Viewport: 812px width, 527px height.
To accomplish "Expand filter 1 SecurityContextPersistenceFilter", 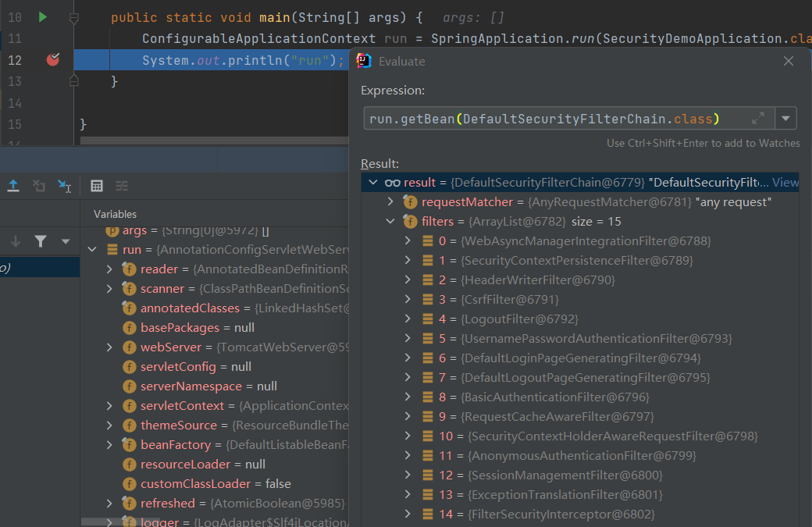I will pos(408,260).
